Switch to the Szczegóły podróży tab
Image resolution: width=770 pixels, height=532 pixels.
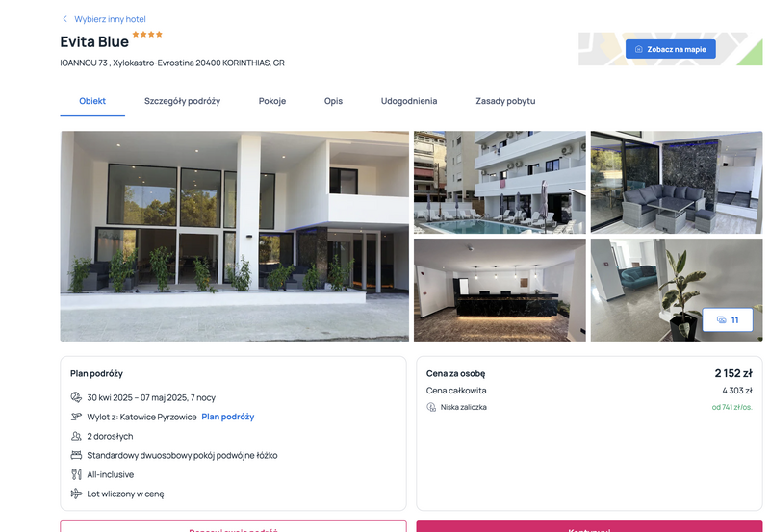(182, 101)
